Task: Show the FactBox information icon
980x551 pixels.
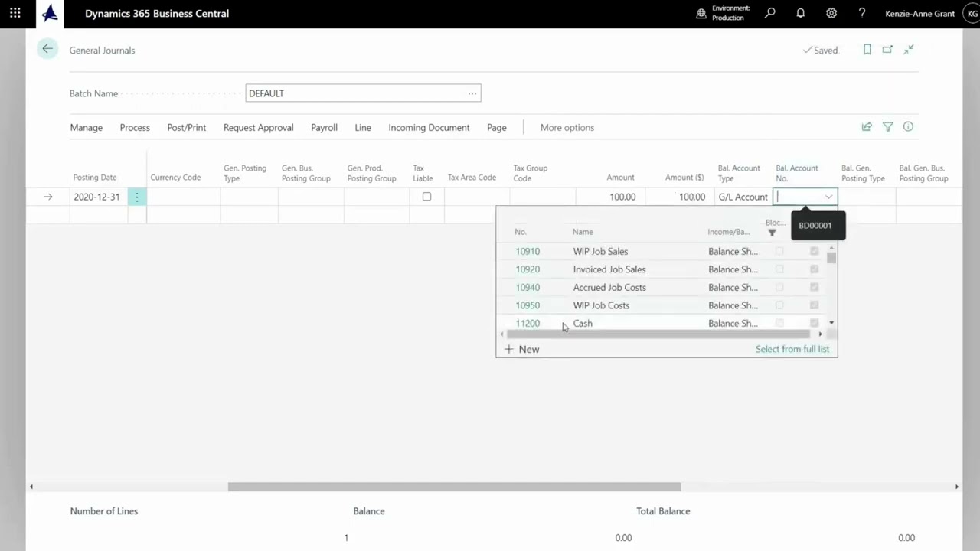Action: click(x=908, y=127)
